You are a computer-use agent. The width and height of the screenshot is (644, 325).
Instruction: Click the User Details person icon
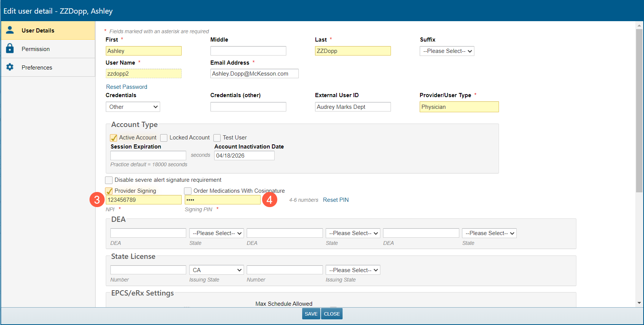tap(10, 30)
